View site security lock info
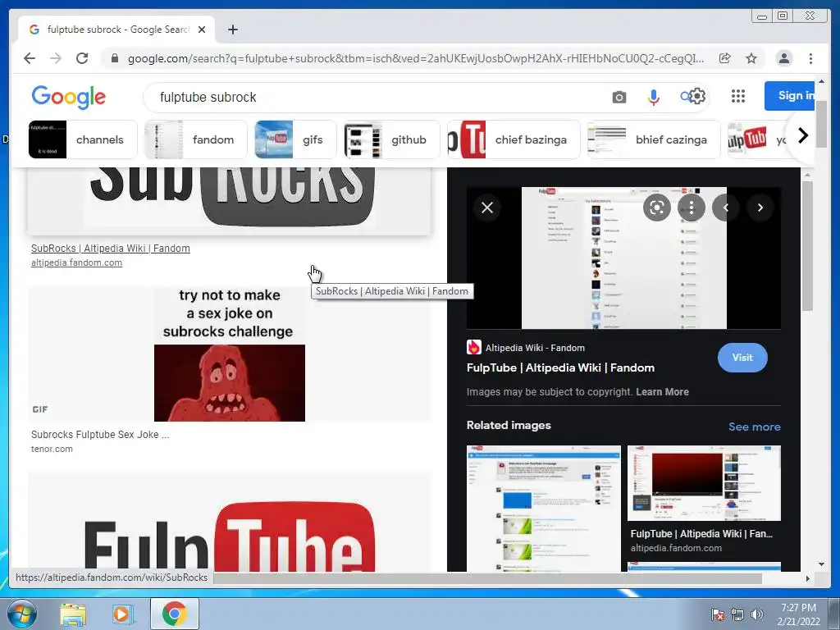Viewport: 840px width, 630px height. 114,58
